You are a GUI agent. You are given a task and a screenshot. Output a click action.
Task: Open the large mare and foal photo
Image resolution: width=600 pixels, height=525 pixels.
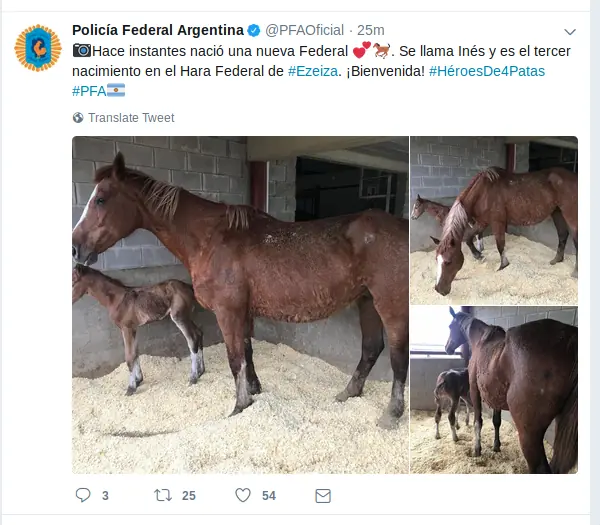tap(240, 305)
